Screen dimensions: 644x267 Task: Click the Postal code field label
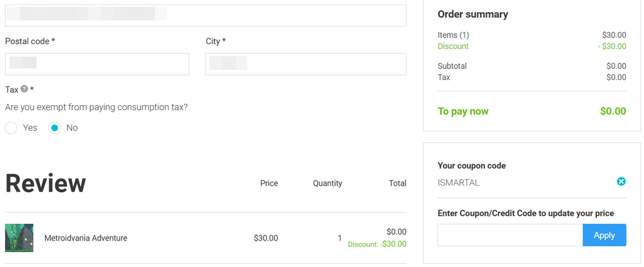point(30,41)
